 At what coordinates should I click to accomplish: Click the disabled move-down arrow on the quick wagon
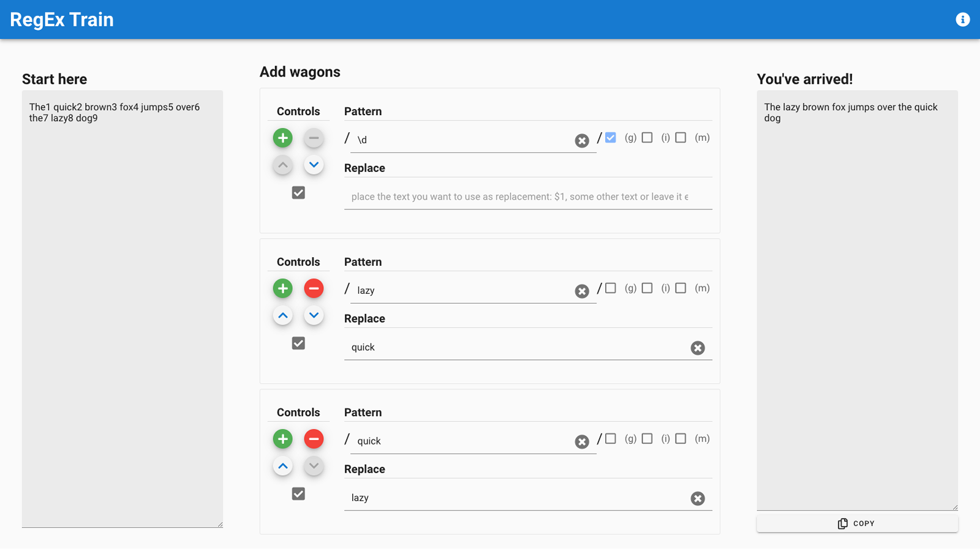coord(314,466)
